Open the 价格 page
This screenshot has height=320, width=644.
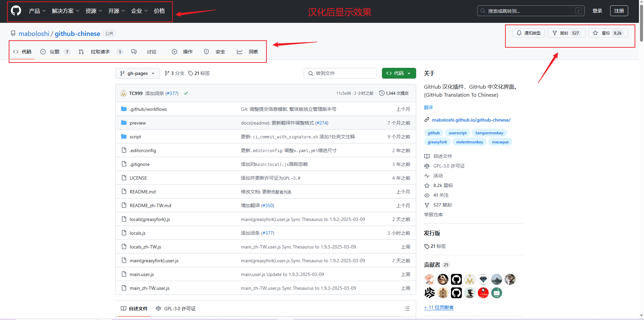[159, 11]
